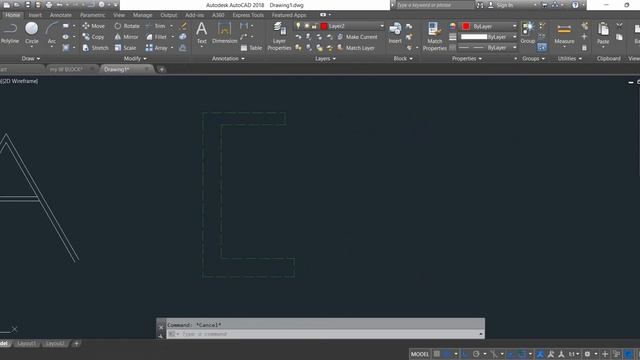The height and width of the screenshot is (360, 640).
Task: Click Match Properties tool
Action: [434, 36]
